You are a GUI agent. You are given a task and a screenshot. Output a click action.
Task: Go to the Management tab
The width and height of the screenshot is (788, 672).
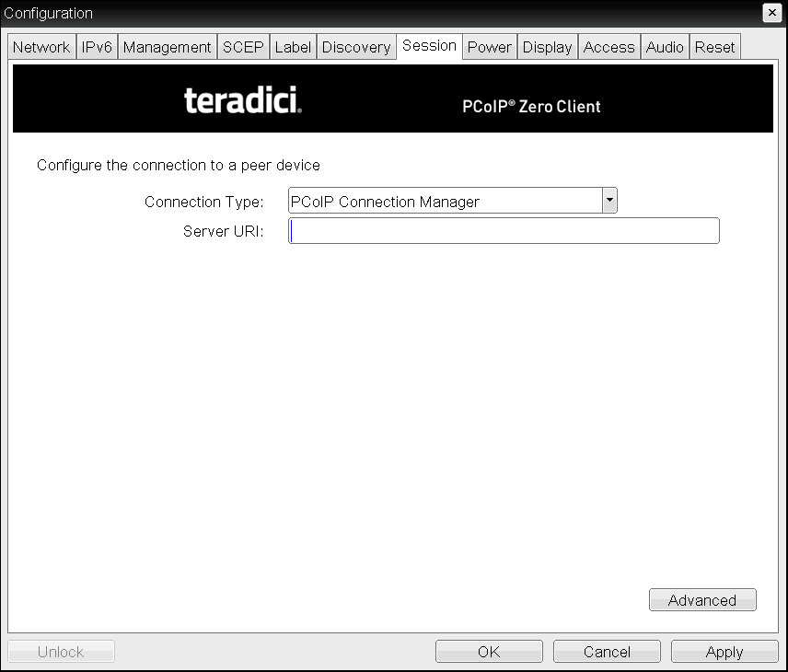[x=167, y=47]
